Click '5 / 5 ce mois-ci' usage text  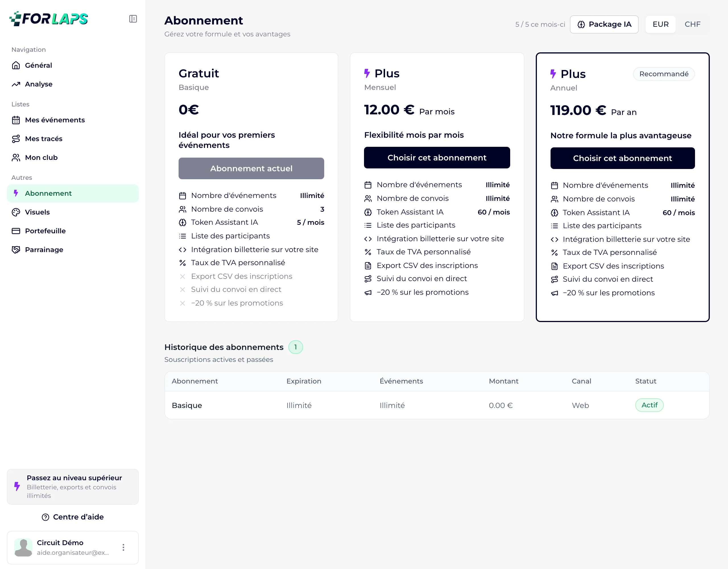click(540, 24)
